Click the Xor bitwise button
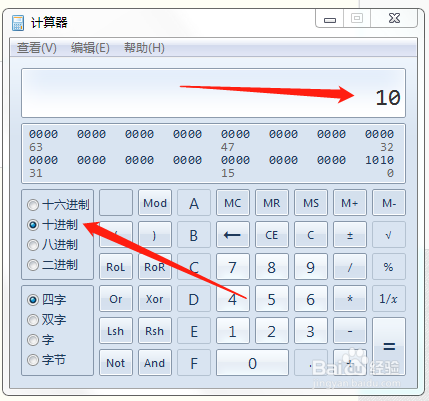The image size is (429, 401). point(155,299)
